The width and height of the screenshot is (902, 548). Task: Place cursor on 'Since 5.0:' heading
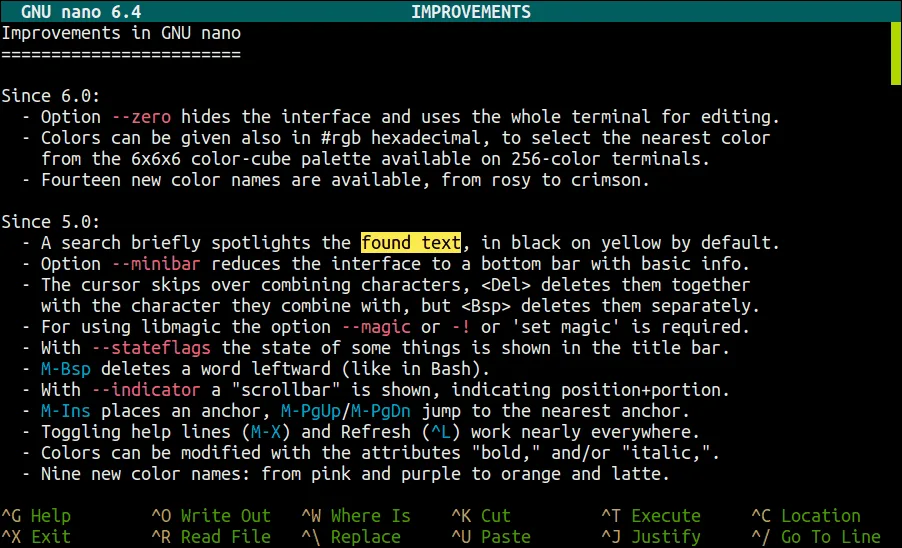pos(51,222)
